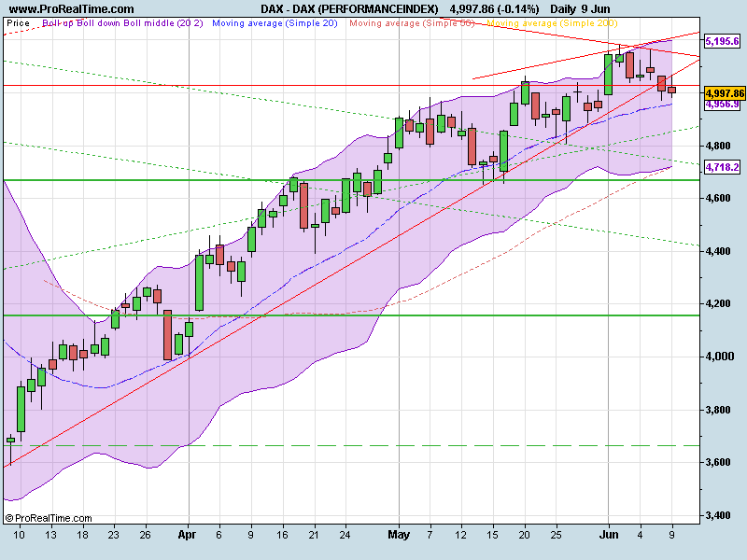Image resolution: width=747 pixels, height=560 pixels.
Task: Click the May month label on time axis
Action: 399,535
